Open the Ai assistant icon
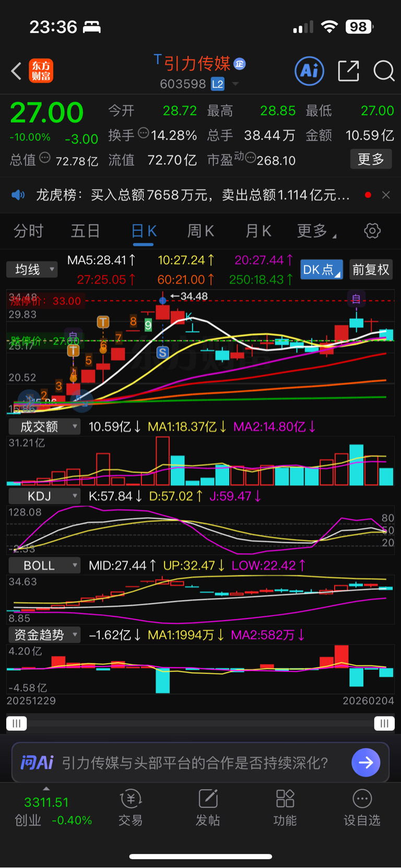The width and height of the screenshot is (401, 868). coord(310,71)
